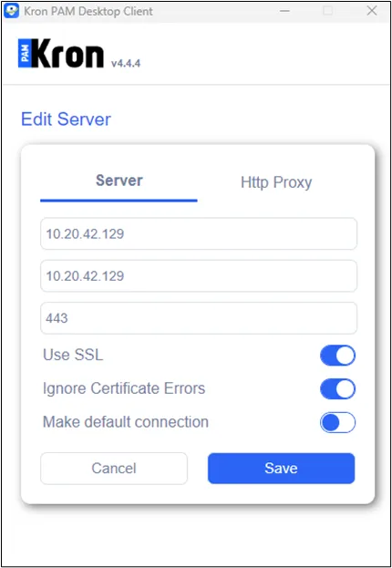Click the Edit Server heading
The height and width of the screenshot is (568, 392).
click(66, 119)
